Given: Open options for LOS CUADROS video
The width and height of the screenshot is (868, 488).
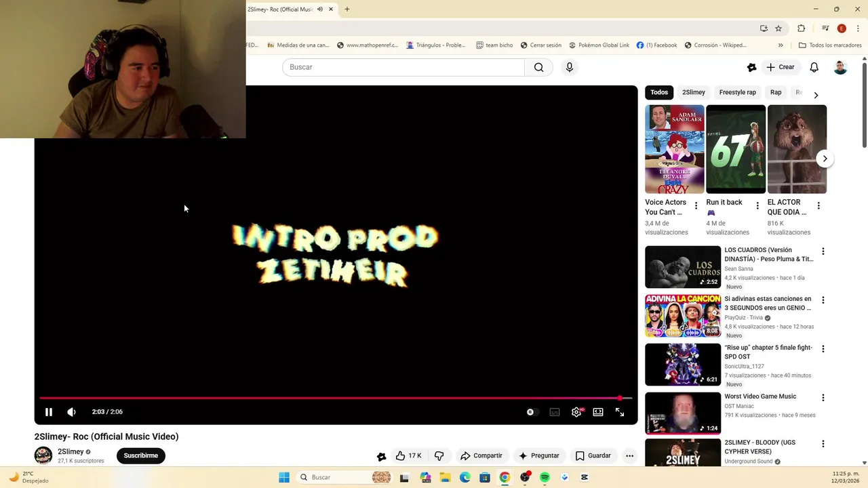Looking at the screenshot, I should click(823, 251).
